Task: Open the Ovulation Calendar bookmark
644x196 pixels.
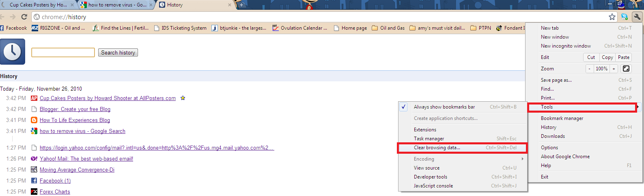Action: coord(299,28)
